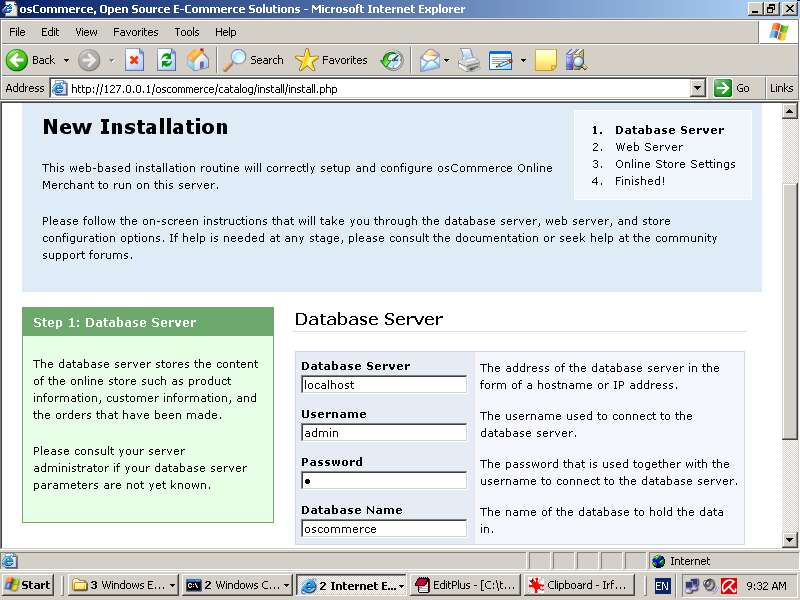Click the History toolbar icon
The image size is (800, 600).
click(x=392, y=60)
